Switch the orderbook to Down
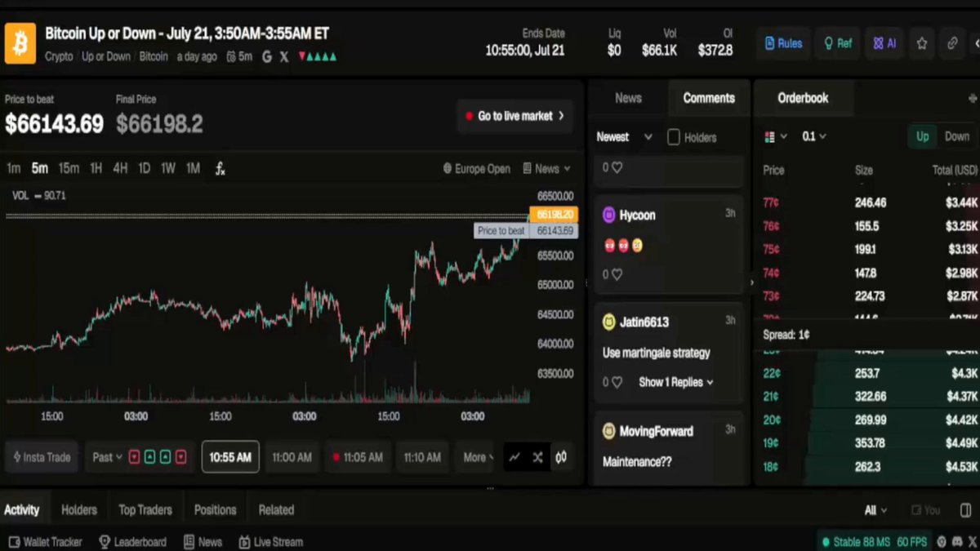This screenshot has width=980, height=551. pyautogui.click(x=956, y=136)
